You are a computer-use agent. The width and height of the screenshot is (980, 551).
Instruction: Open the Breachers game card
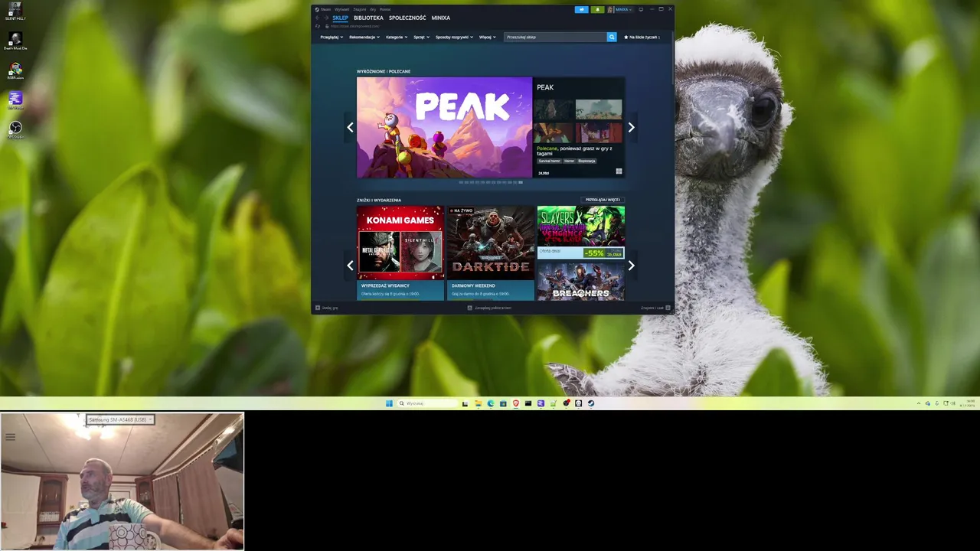pos(581,282)
